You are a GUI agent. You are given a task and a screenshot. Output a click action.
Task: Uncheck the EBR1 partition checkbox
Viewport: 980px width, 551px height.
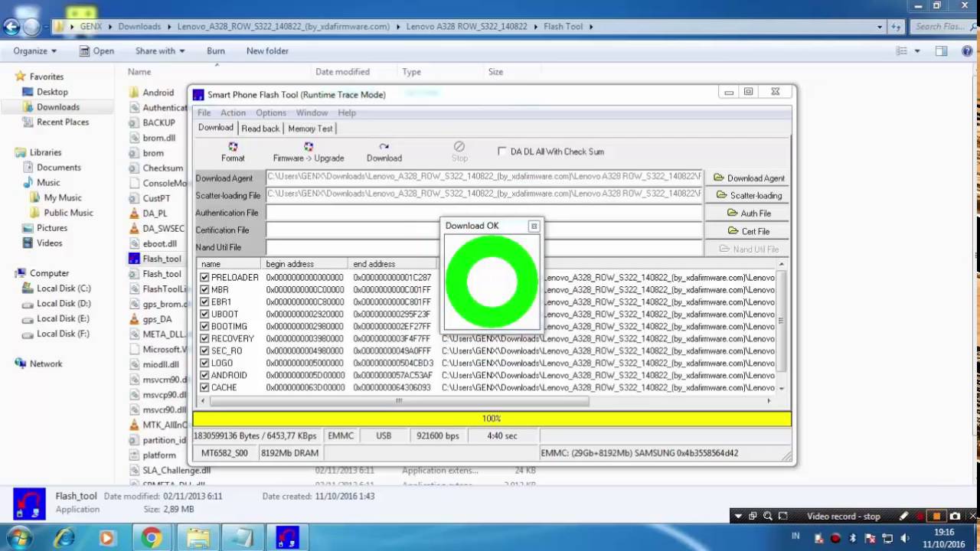point(204,302)
